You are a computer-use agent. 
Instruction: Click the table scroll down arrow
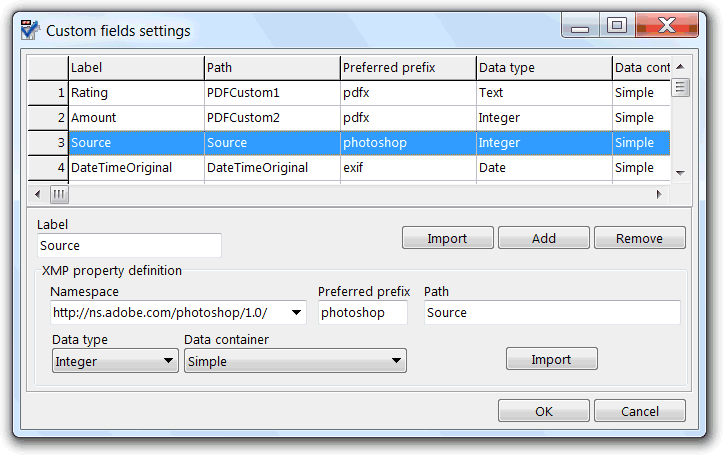click(680, 173)
